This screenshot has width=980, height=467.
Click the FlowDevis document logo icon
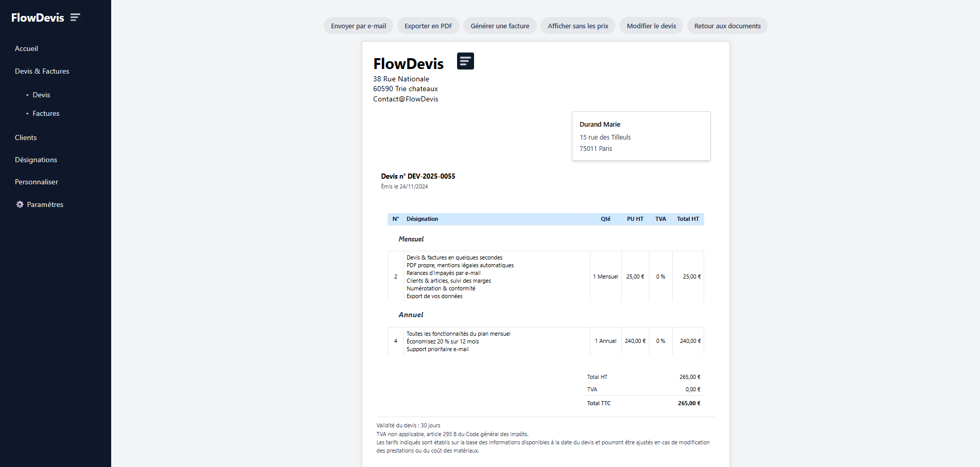pyautogui.click(x=465, y=61)
